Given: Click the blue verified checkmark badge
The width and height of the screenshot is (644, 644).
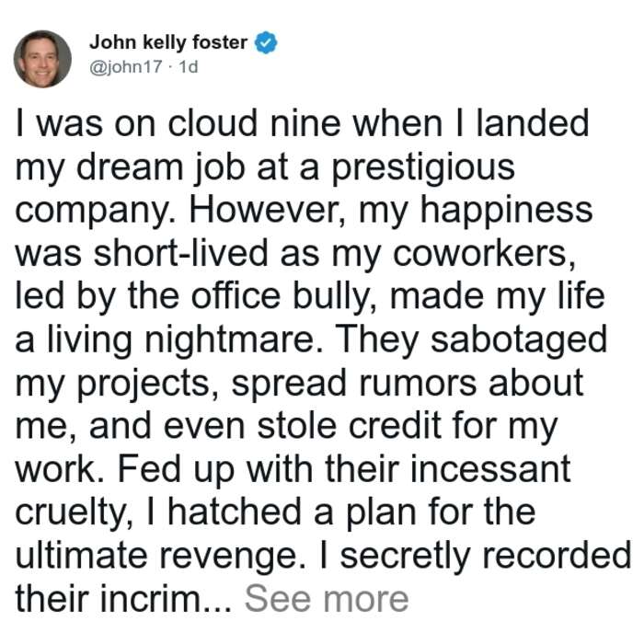Looking at the screenshot, I should pyautogui.click(x=266, y=42).
